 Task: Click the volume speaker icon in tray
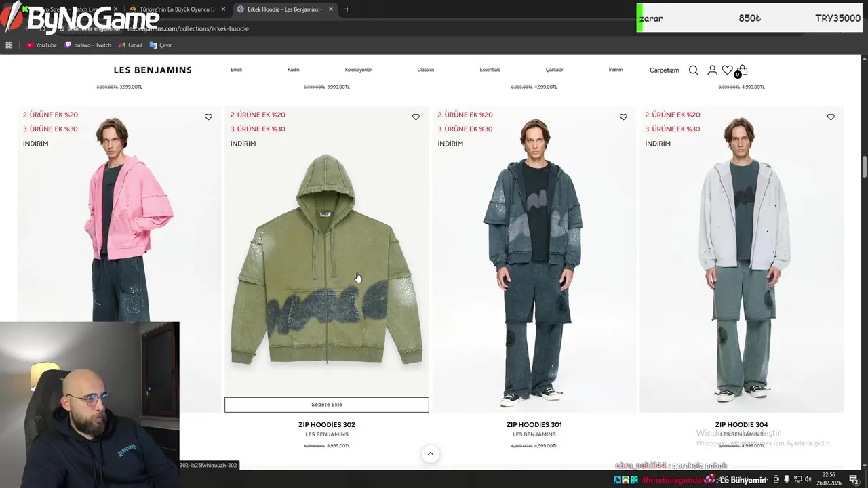807,479
